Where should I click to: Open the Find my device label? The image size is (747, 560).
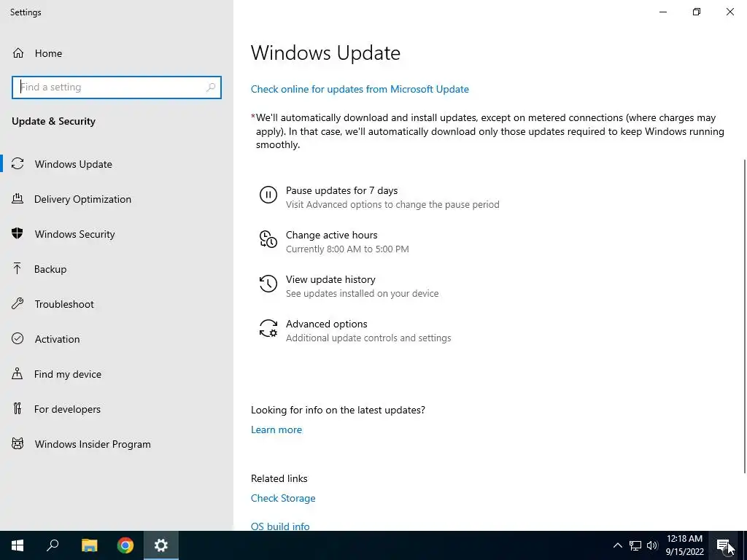click(x=68, y=374)
